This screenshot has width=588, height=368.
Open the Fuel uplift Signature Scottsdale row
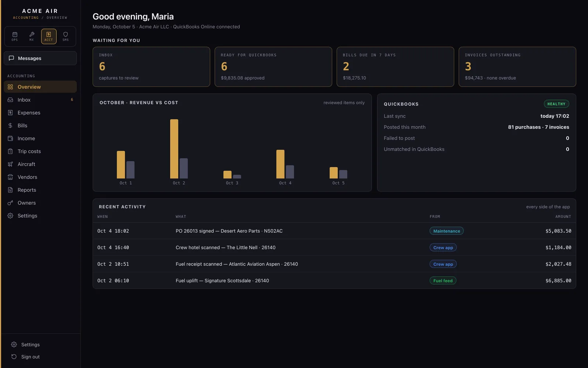(x=334, y=280)
